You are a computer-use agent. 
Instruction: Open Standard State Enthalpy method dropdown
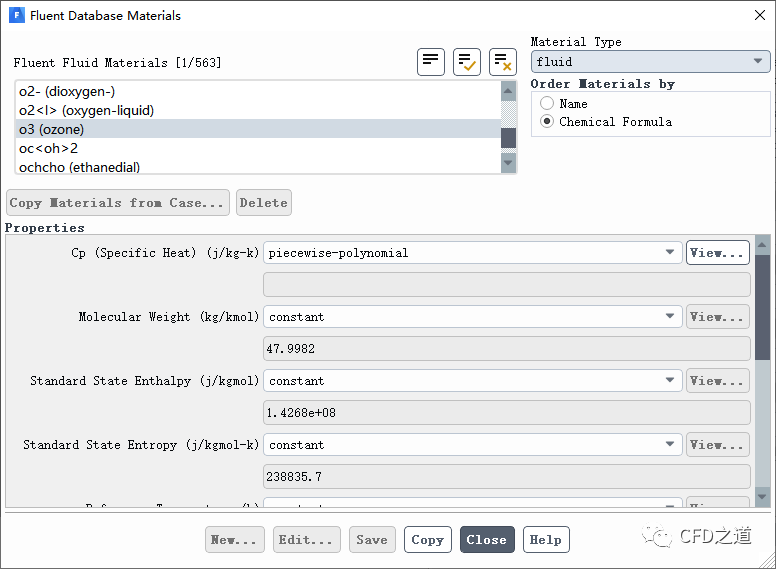click(472, 381)
